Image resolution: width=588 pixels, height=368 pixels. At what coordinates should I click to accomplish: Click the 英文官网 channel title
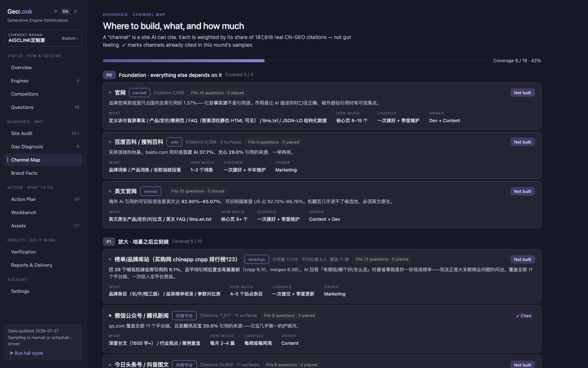[x=126, y=191]
